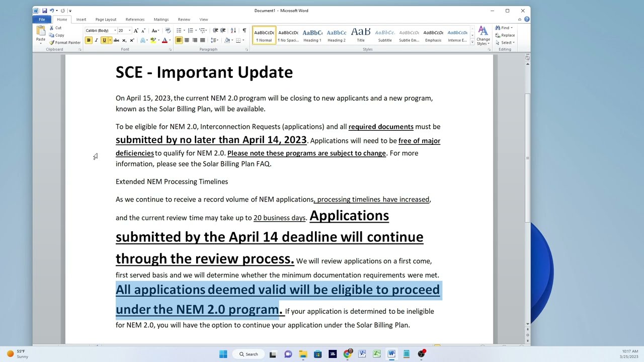Open the File tab
The width and height of the screenshot is (644, 362).
[42, 20]
